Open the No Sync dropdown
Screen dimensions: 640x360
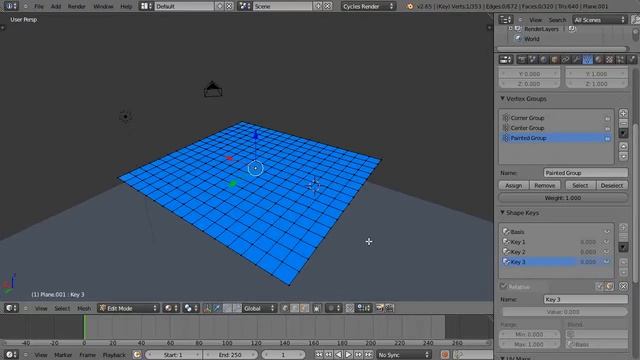coord(403,355)
